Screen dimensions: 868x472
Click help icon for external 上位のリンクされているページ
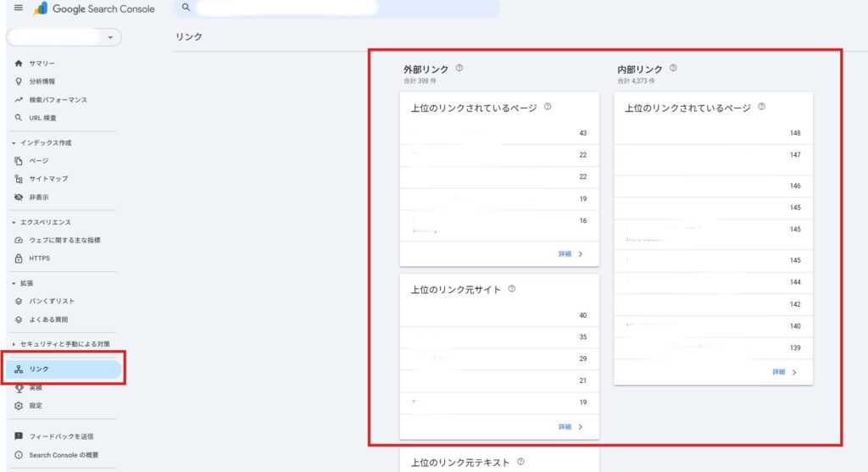pos(548,107)
